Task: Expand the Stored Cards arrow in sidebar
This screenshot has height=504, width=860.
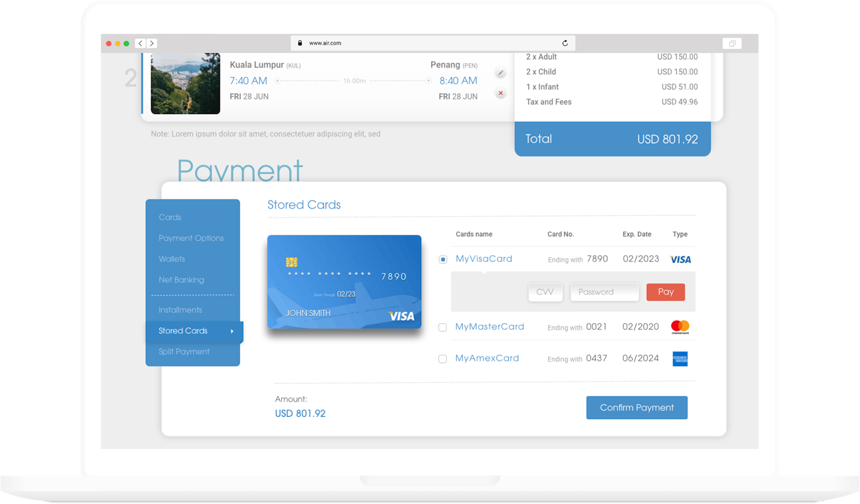Action: (232, 331)
